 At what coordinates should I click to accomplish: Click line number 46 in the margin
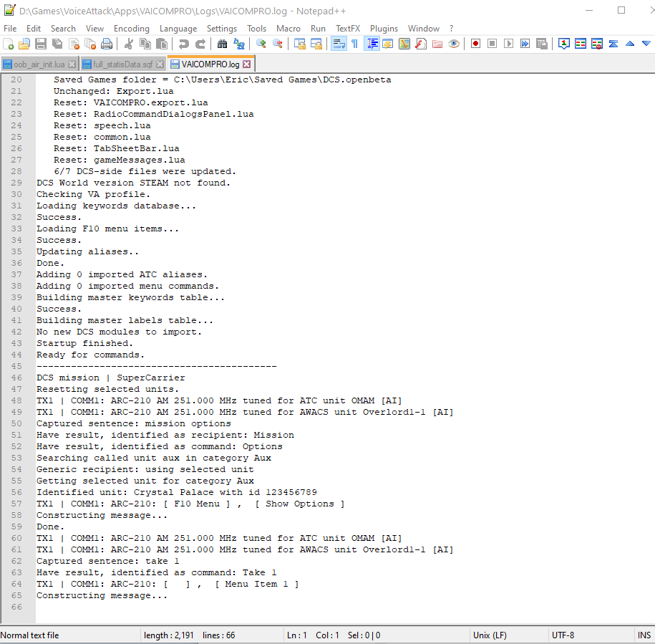[16, 378]
